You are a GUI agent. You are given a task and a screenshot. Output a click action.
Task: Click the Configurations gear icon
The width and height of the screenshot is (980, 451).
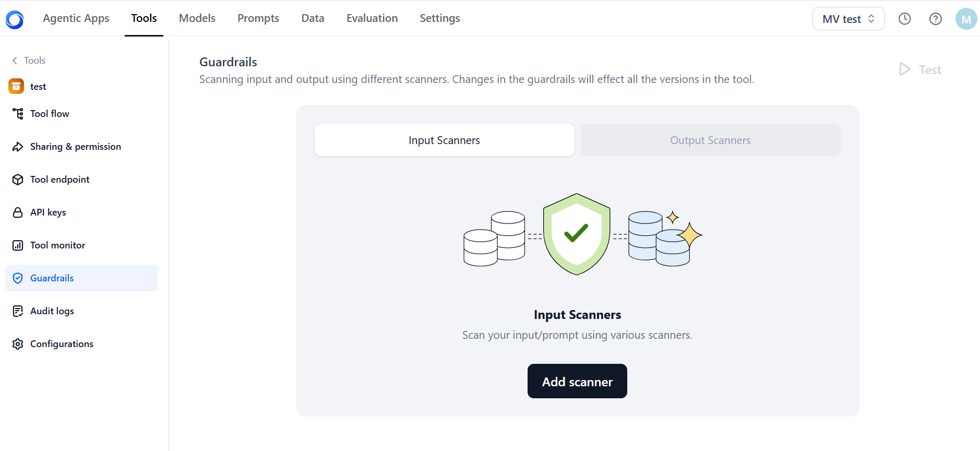[x=18, y=344]
